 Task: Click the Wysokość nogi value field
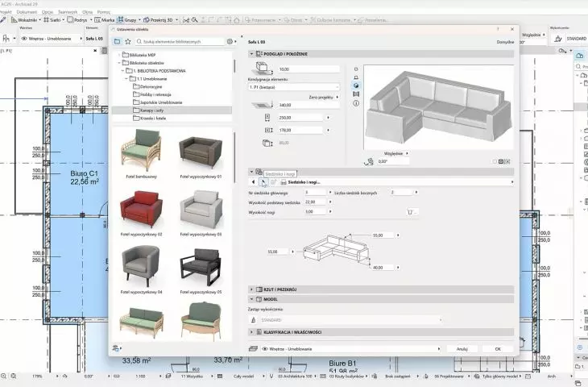(x=316, y=212)
